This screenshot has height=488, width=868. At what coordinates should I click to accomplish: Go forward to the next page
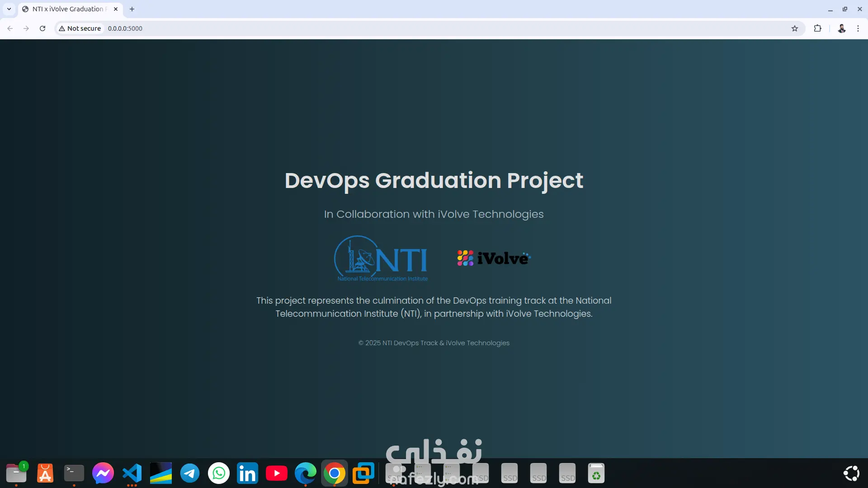(x=26, y=28)
